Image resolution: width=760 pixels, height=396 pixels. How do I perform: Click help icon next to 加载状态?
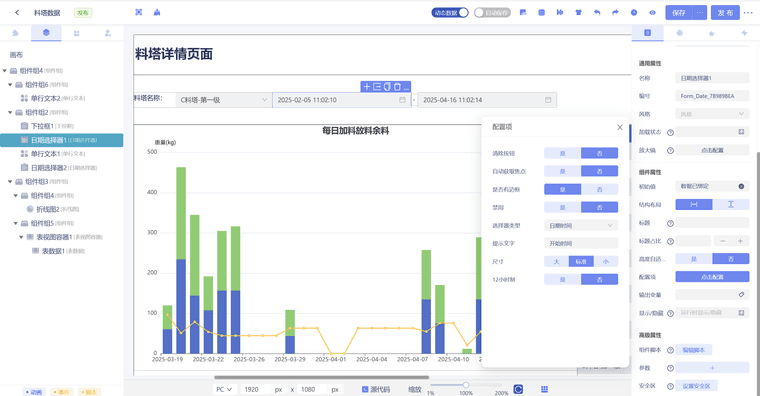pyautogui.click(x=670, y=132)
